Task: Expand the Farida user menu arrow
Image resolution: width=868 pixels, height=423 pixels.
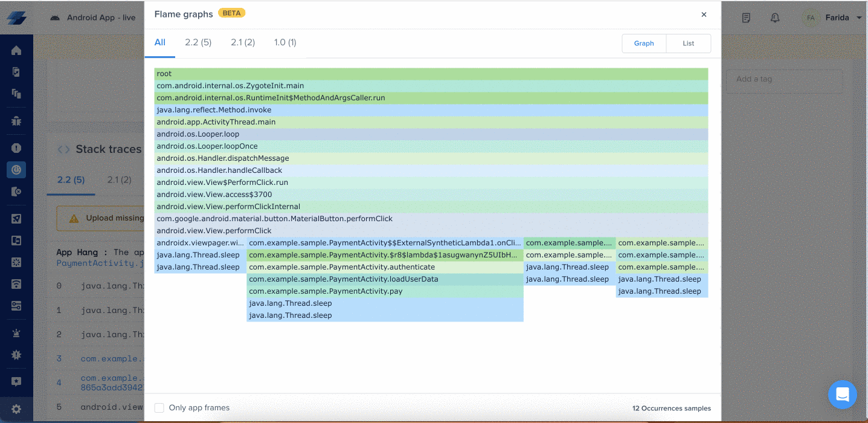Action: (x=859, y=18)
